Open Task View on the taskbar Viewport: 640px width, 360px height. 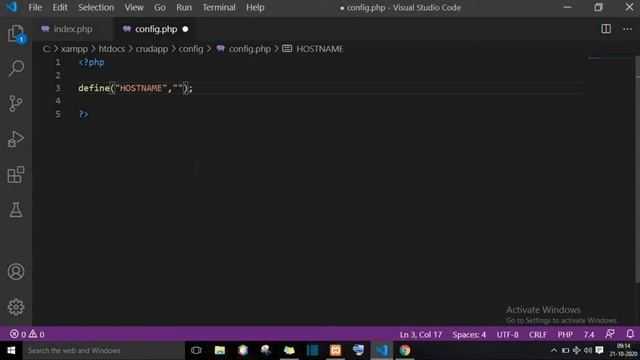click(x=196, y=351)
